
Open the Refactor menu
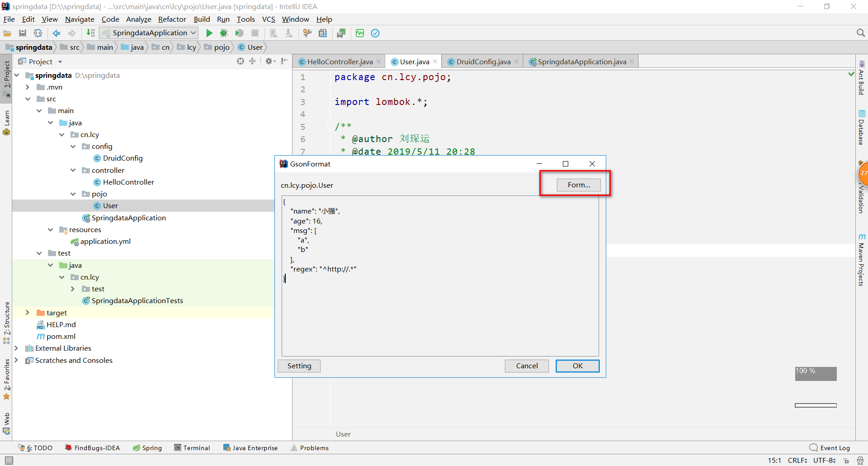tap(172, 19)
